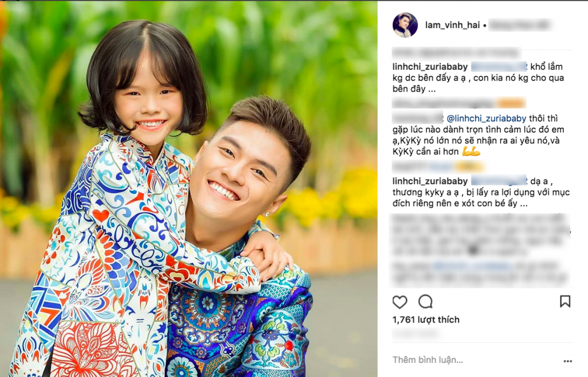The image size is (588, 377).
Task: Click the lam_vinh_hai profile avatar
Action: pyautogui.click(x=405, y=25)
